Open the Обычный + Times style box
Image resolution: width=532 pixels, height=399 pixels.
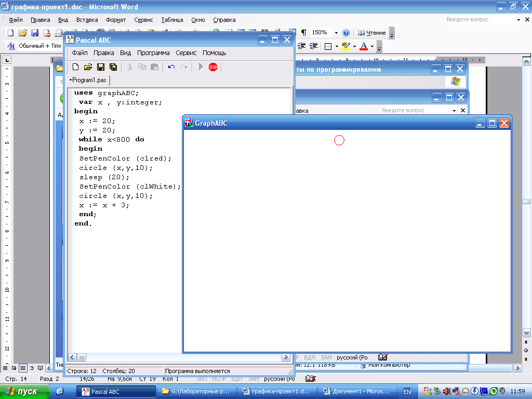pyautogui.click(x=39, y=46)
